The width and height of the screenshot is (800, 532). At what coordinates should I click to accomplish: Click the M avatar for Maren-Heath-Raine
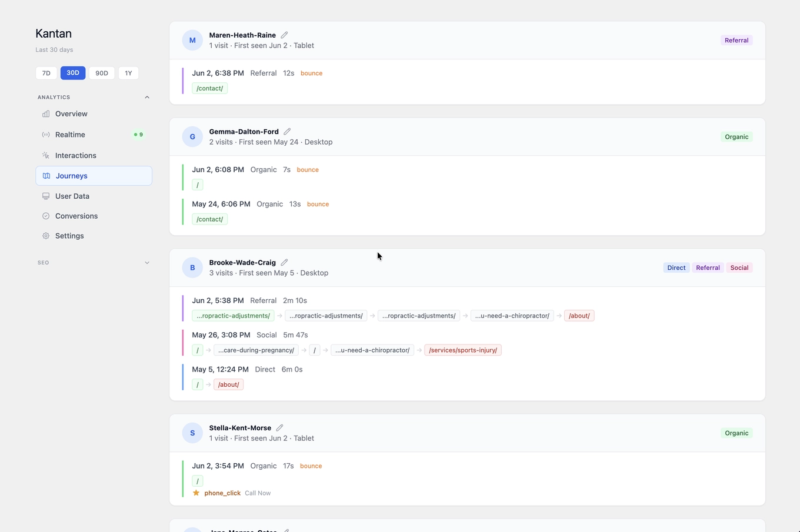click(x=192, y=40)
